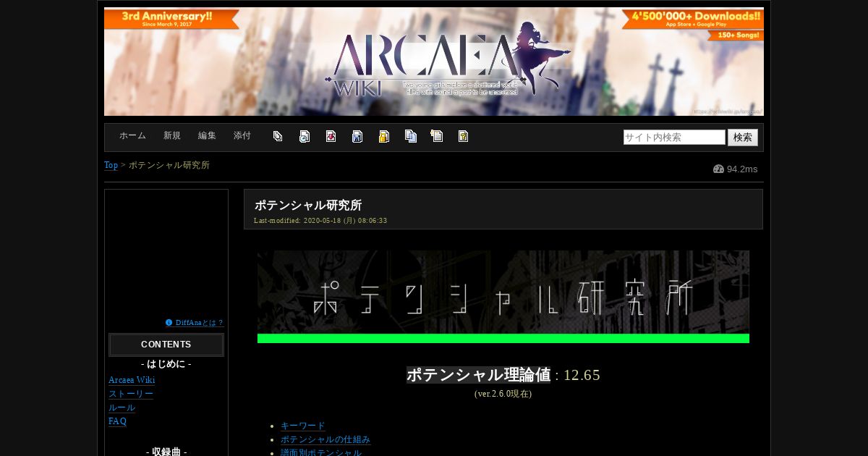Click the Last-modified date text
Viewport: 868px width, 456px height.
coord(320,221)
